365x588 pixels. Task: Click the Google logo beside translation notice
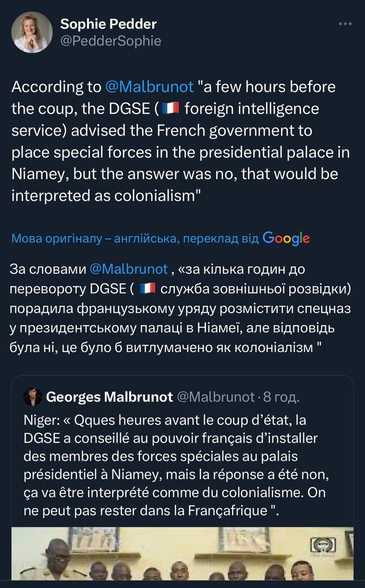click(286, 238)
